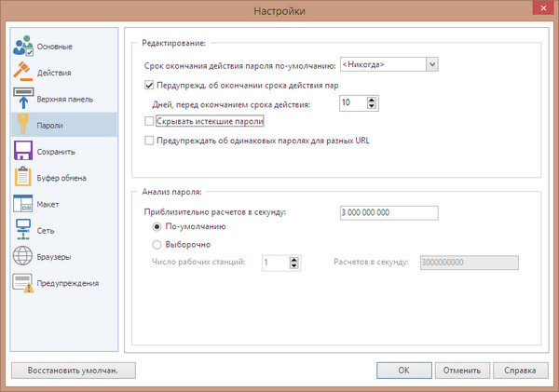Click the Восстановить умолчан. button
559x392 pixels.
tap(74, 370)
